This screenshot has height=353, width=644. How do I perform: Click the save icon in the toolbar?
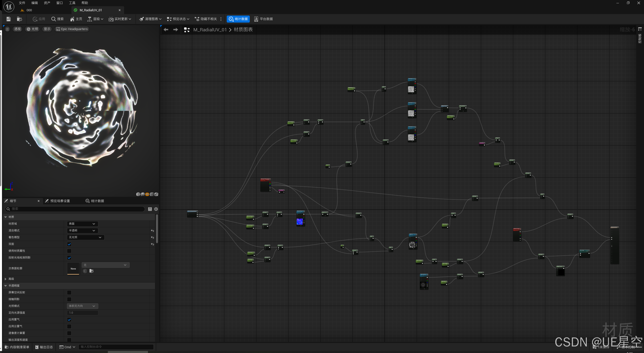[8, 19]
